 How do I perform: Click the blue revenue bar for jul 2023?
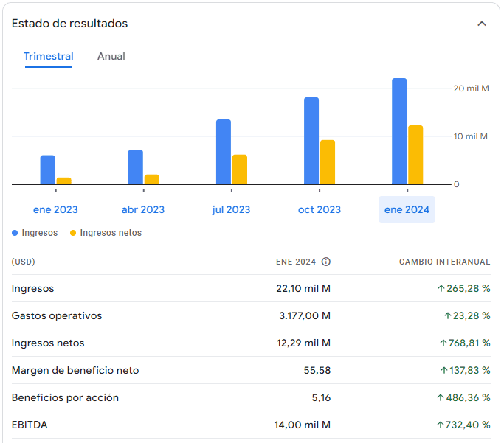pos(224,152)
